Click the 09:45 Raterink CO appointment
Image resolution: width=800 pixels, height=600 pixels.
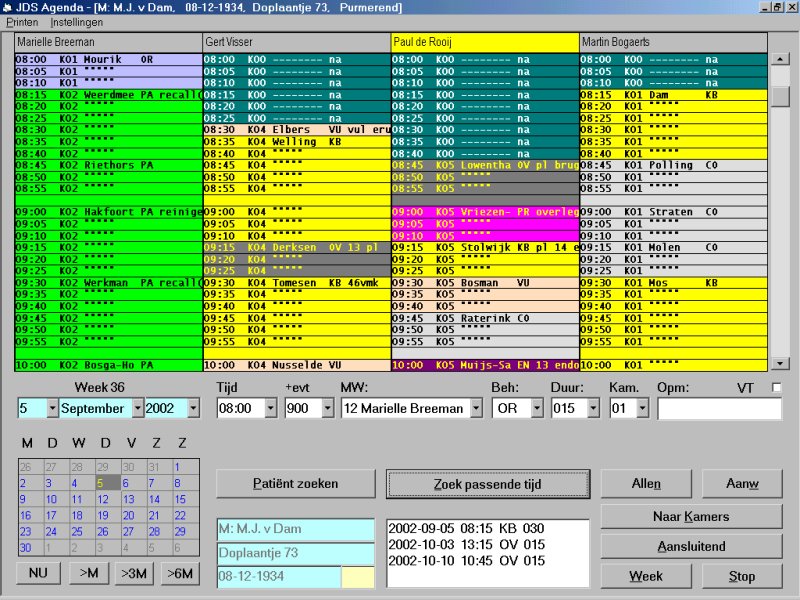click(x=485, y=318)
